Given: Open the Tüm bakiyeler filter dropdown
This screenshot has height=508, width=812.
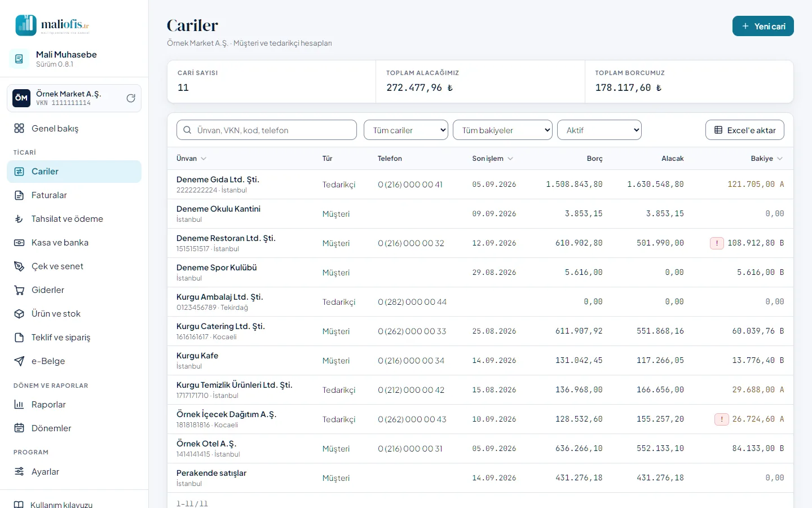Looking at the screenshot, I should click(503, 130).
